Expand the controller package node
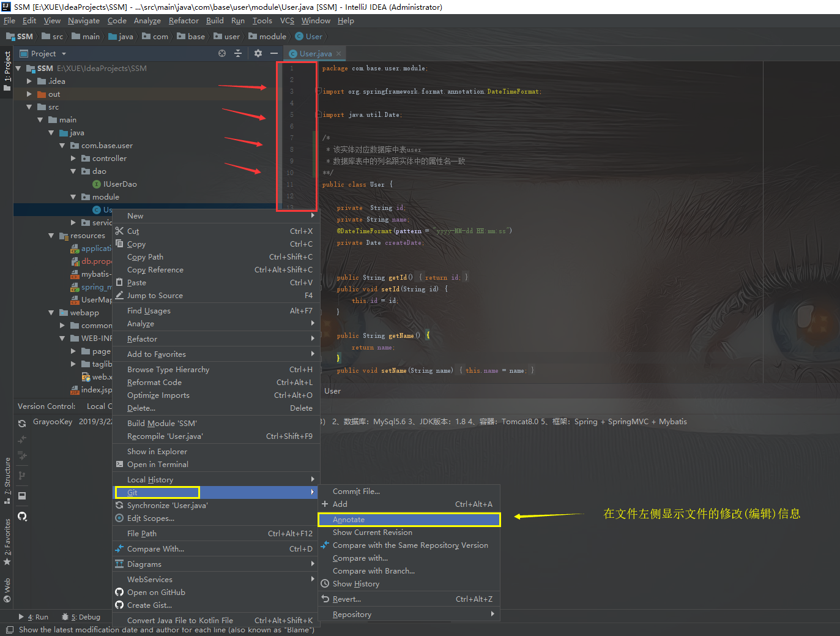The width and height of the screenshot is (840, 636). [x=73, y=158]
